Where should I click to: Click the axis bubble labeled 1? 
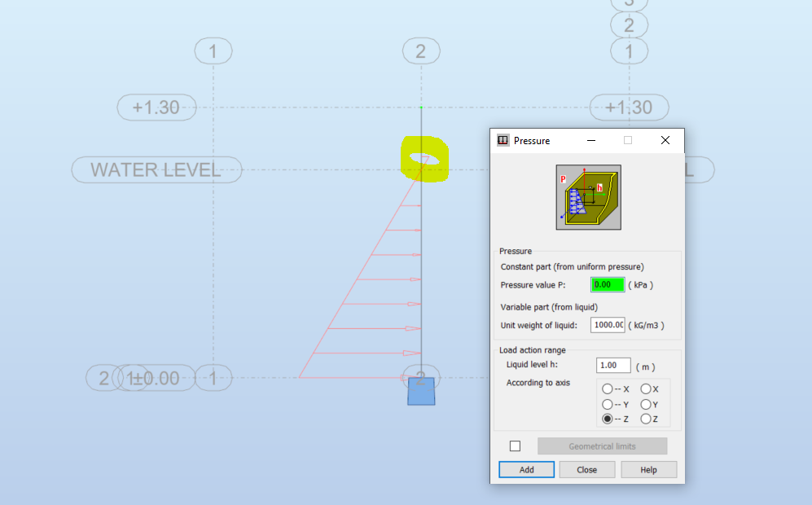[x=213, y=50]
